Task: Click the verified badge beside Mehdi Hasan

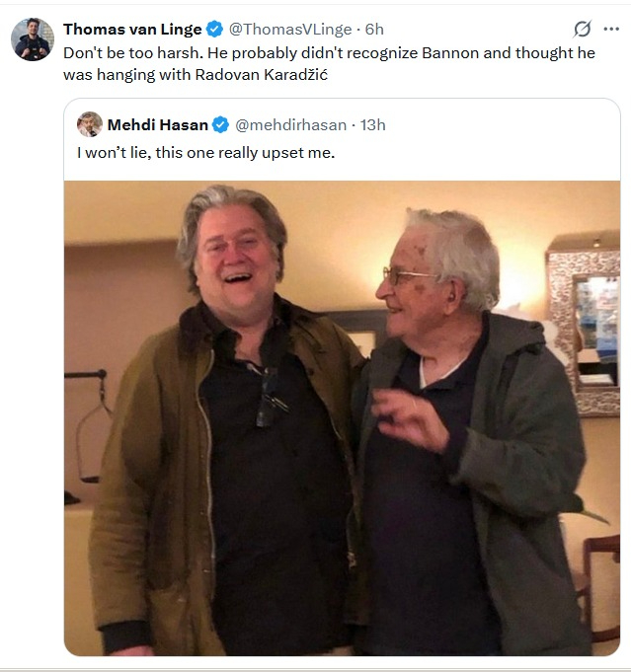Action: coord(221,125)
